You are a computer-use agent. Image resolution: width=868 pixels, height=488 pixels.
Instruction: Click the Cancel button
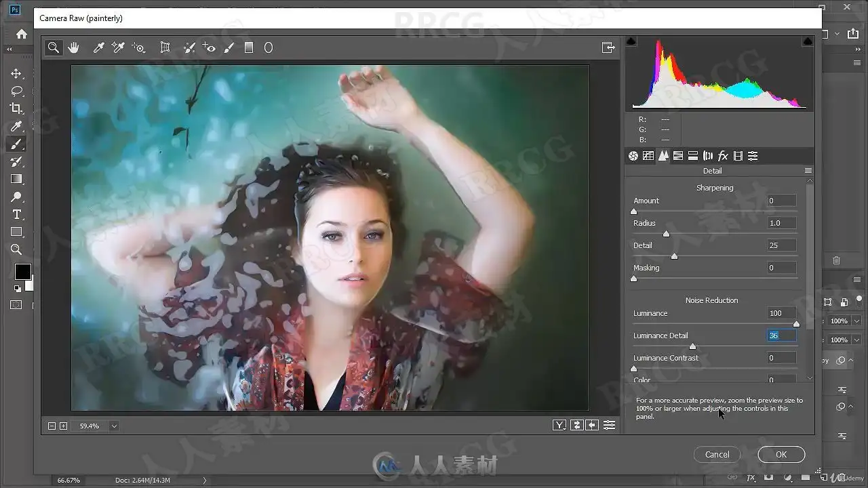coord(717,455)
